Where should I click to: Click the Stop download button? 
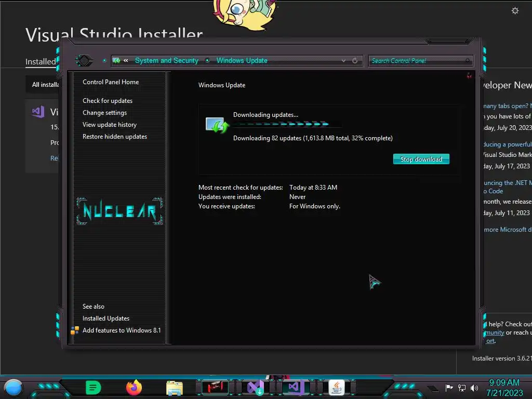pos(421,159)
